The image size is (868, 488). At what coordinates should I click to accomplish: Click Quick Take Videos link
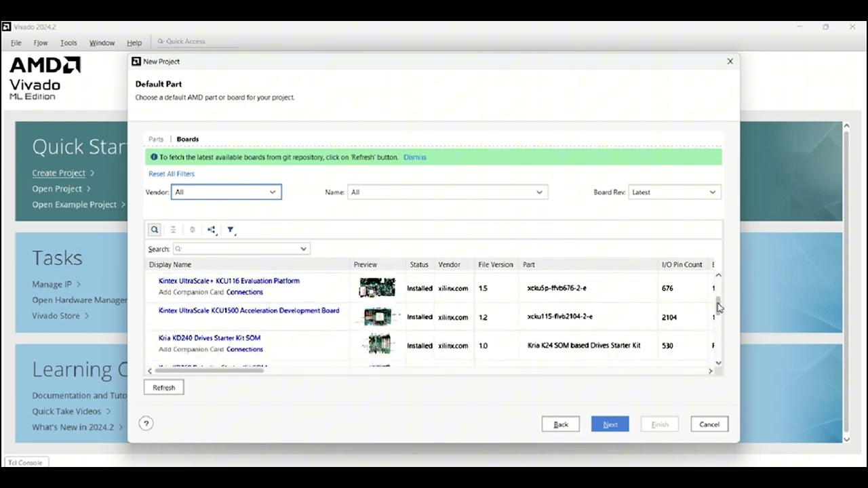(66, 411)
